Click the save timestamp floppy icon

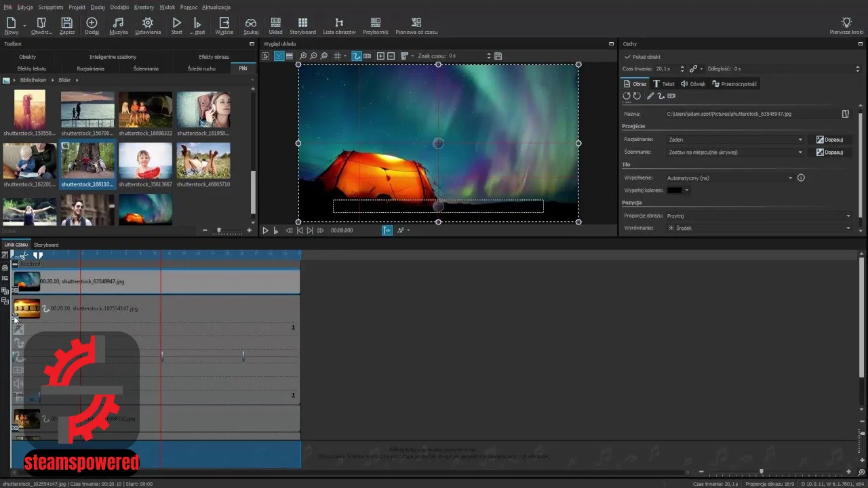tap(498, 56)
